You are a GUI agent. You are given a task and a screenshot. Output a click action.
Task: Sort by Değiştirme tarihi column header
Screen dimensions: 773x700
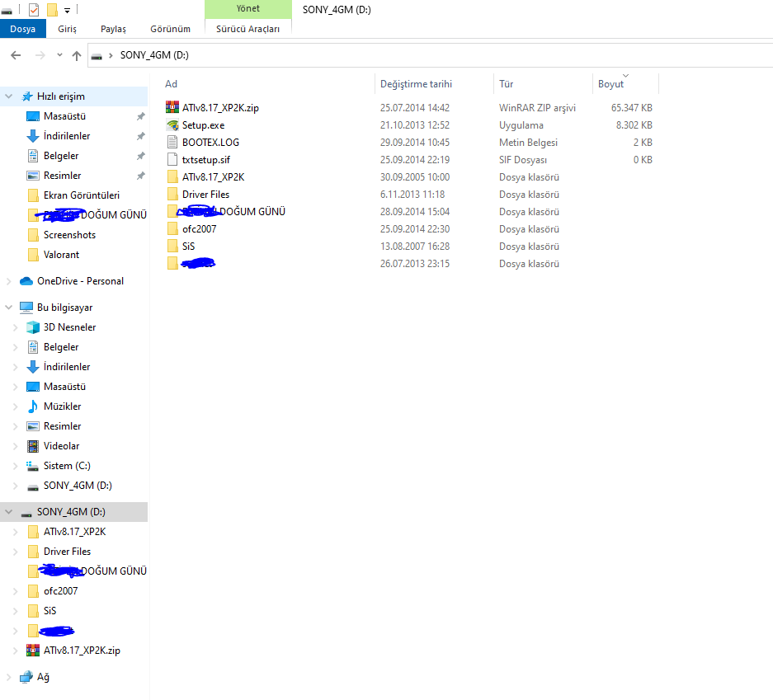pos(416,84)
